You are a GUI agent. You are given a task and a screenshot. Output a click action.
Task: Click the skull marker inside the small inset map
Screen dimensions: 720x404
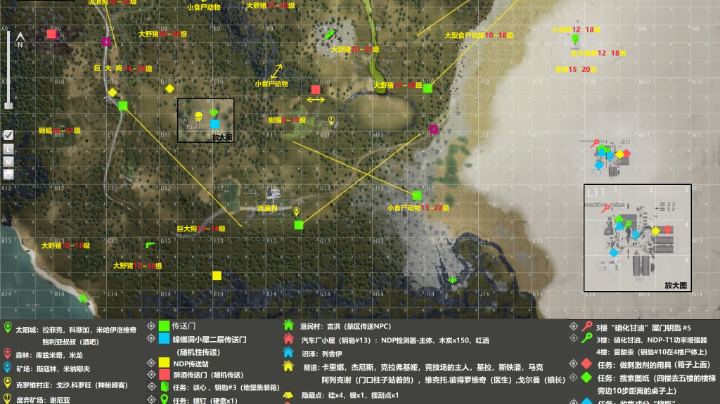[x=199, y=116]
